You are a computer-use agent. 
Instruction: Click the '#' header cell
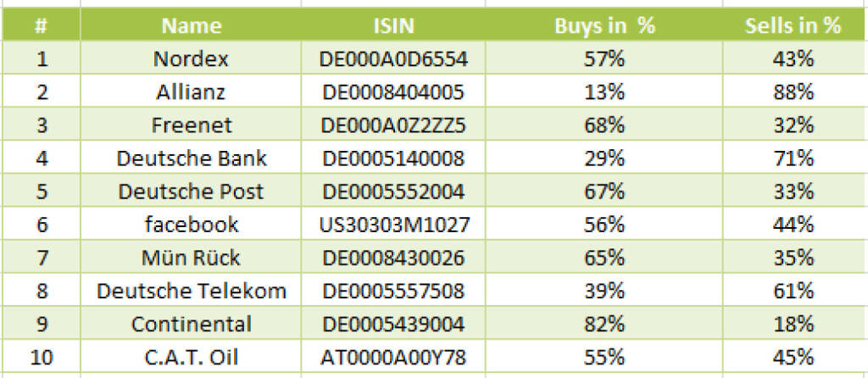click(x=41, y=25)
